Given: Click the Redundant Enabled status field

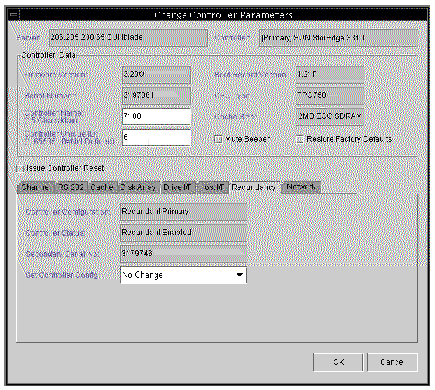Looking at the screenshot, I should [x=184, y=233].
